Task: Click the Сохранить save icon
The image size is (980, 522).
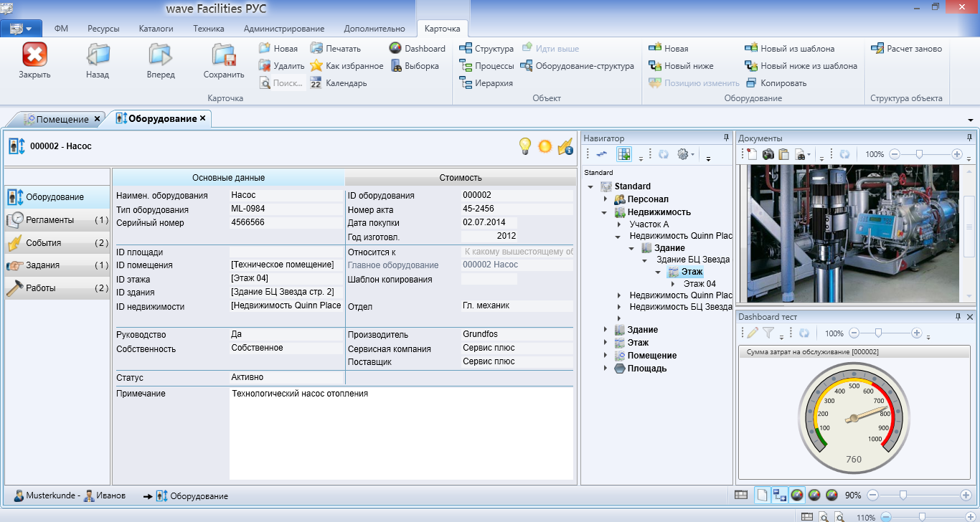Action: 223,54
